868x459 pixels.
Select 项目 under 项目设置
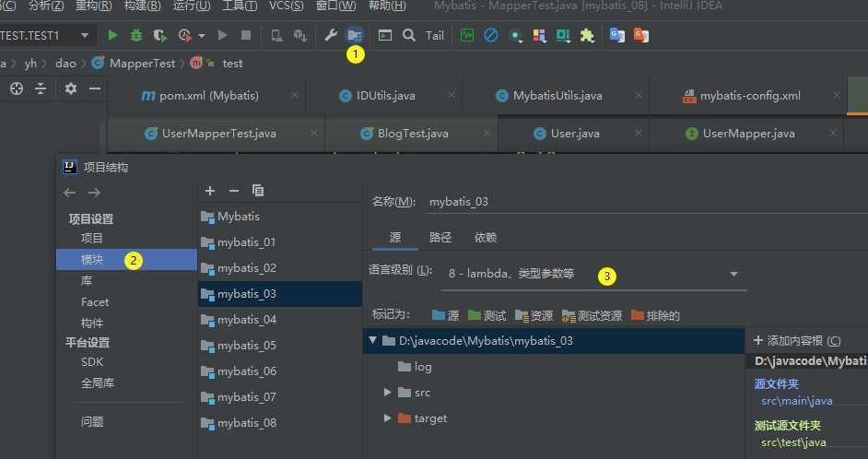(92, 238)
